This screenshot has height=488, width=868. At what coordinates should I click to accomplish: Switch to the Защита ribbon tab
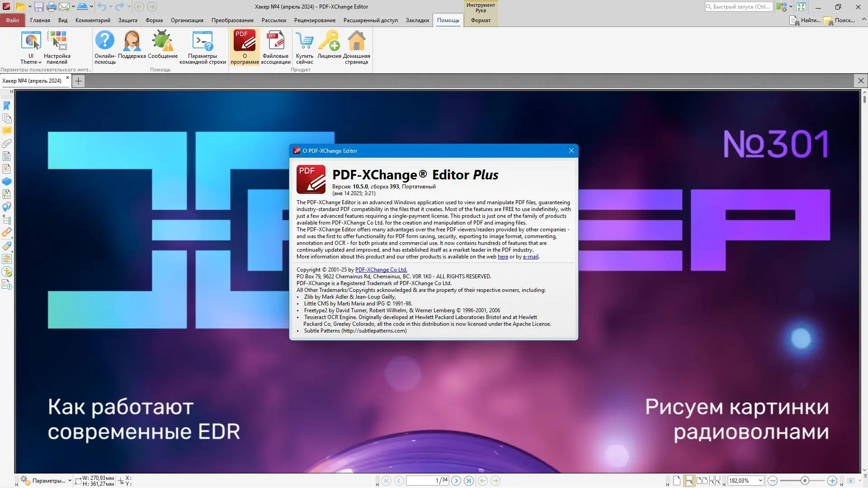(x=127, y=20)
